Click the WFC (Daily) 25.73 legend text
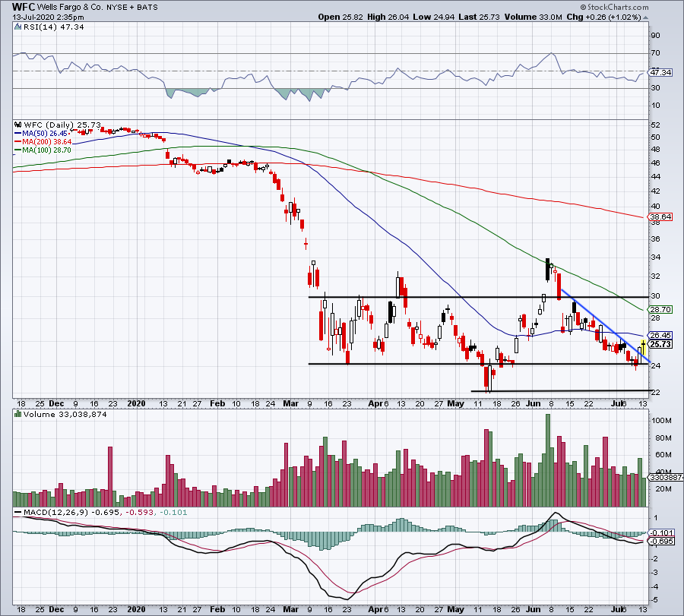The image size is (684, 616). (62, 125)
